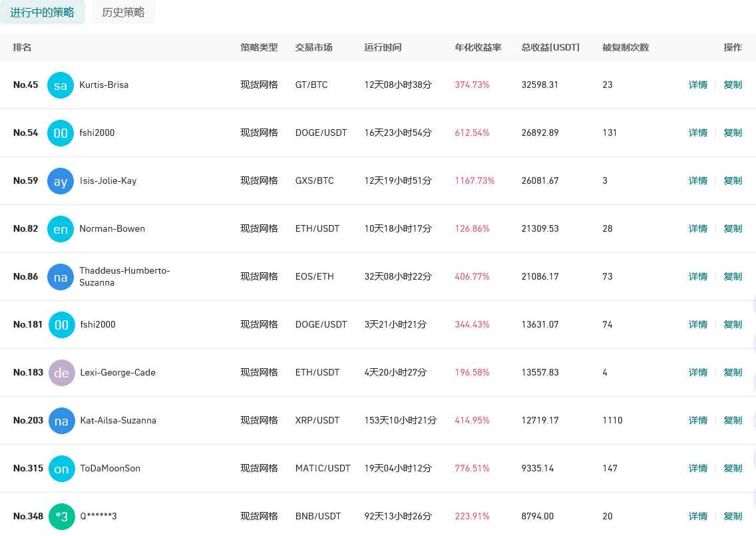
Task: Click 复制 for row No.54
Action: [733, 133]
